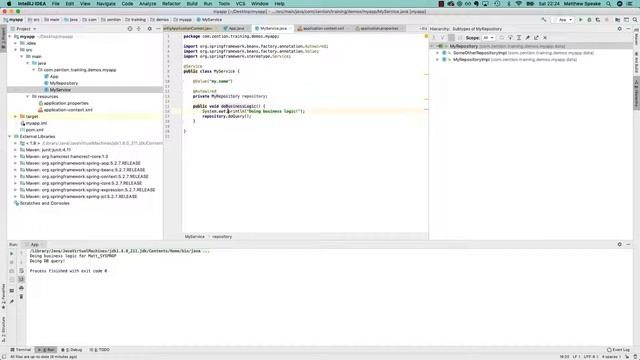Screen dimensions: 640x360
Task: Toggle scroll to end in Run console
Action: click(x=21, y=279)
